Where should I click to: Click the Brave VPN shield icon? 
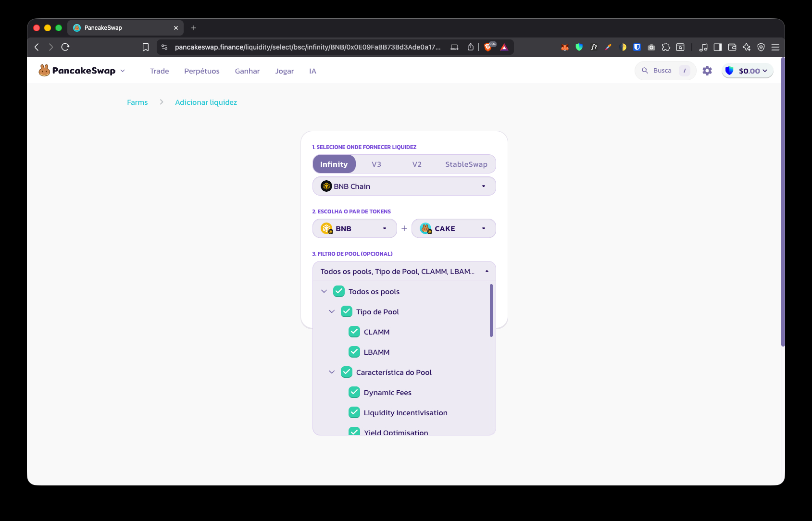[761, 47]
